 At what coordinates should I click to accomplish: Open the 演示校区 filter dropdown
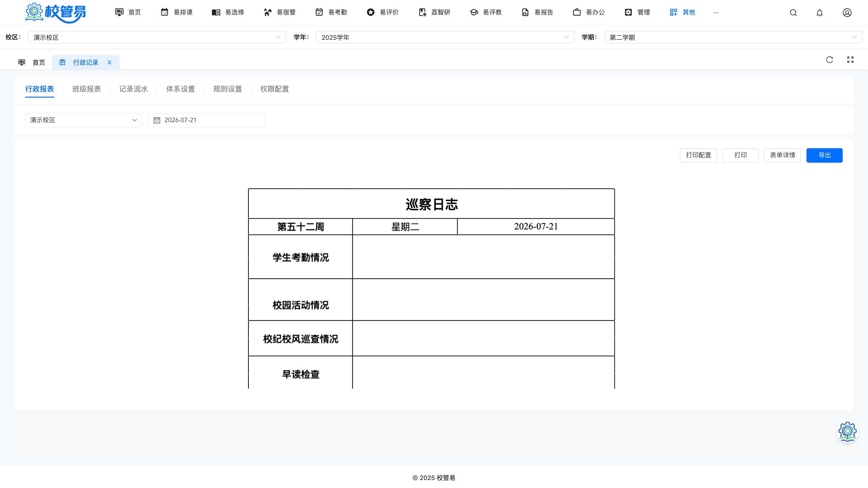(x=84, y=120)
